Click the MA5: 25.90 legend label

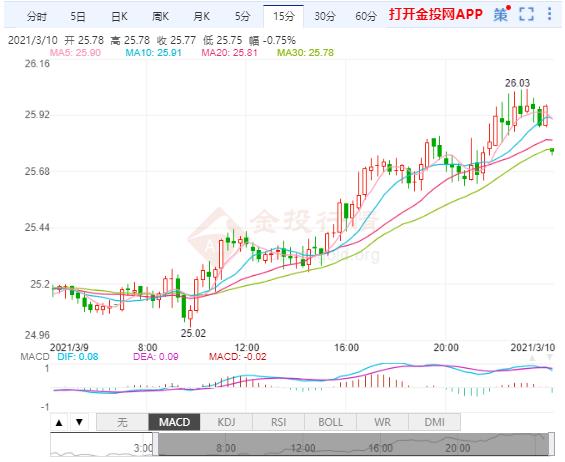pos(75,53)
